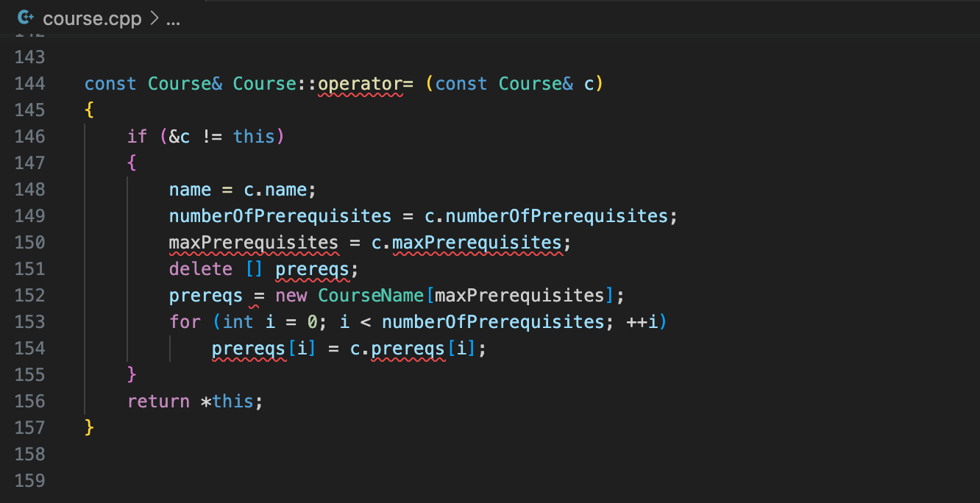Click the closing brace on line 157
This screenshot has width=980, height=503.
click(x=88, y=427)
